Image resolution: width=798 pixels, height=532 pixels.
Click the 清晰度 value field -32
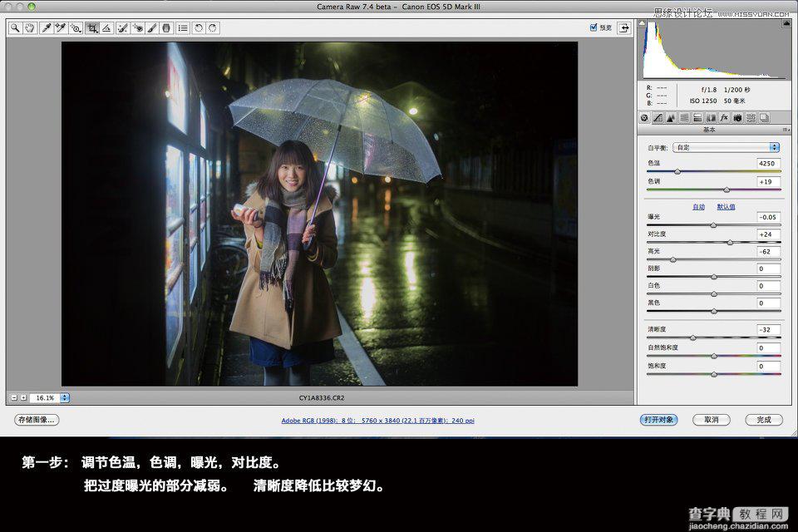768,329
